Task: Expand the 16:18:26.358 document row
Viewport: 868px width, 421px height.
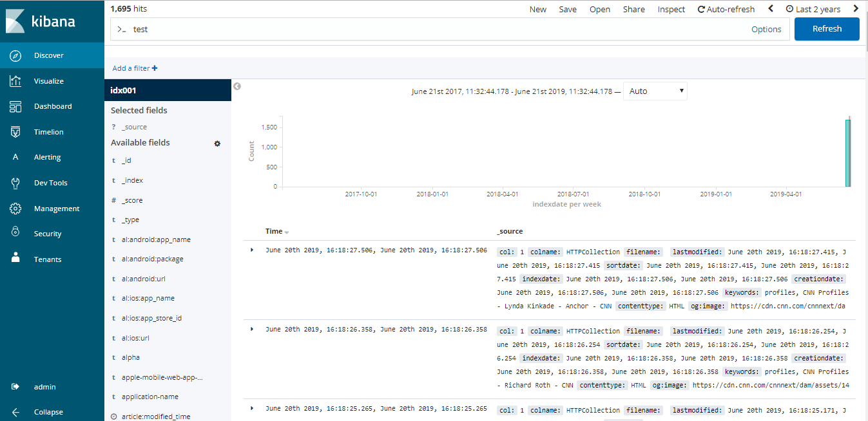Action: coord(252,329)
